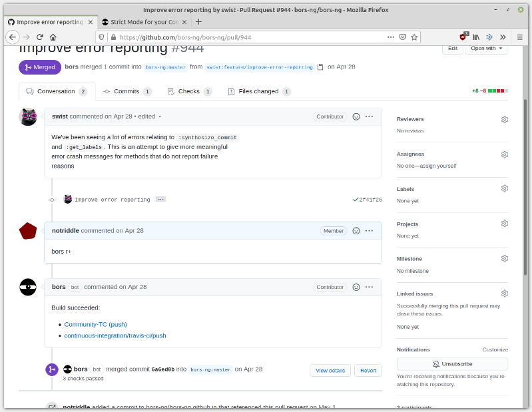Click the Revert button
This screenshot has width=532, height=412.
(x=368, y=371)
